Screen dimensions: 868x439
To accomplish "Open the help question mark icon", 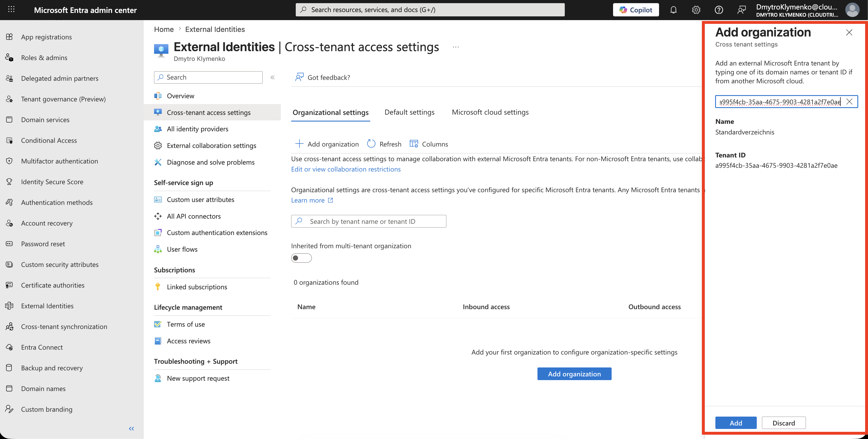I will tap(719, 10).
